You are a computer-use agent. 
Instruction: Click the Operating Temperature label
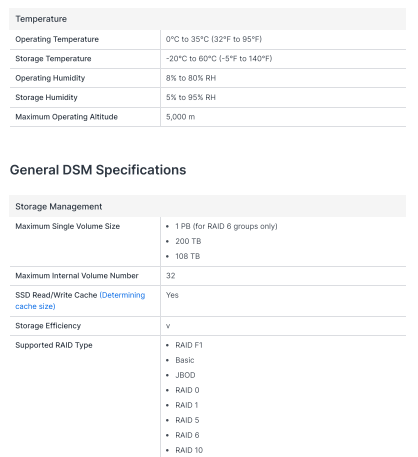[x=57, y=39]
